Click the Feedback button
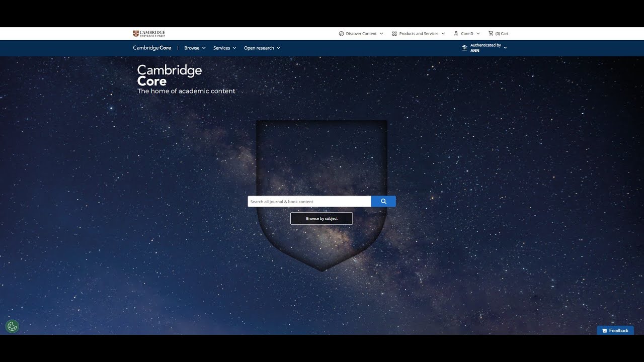This screenshot has height=362, width=644. pos(615,330)
